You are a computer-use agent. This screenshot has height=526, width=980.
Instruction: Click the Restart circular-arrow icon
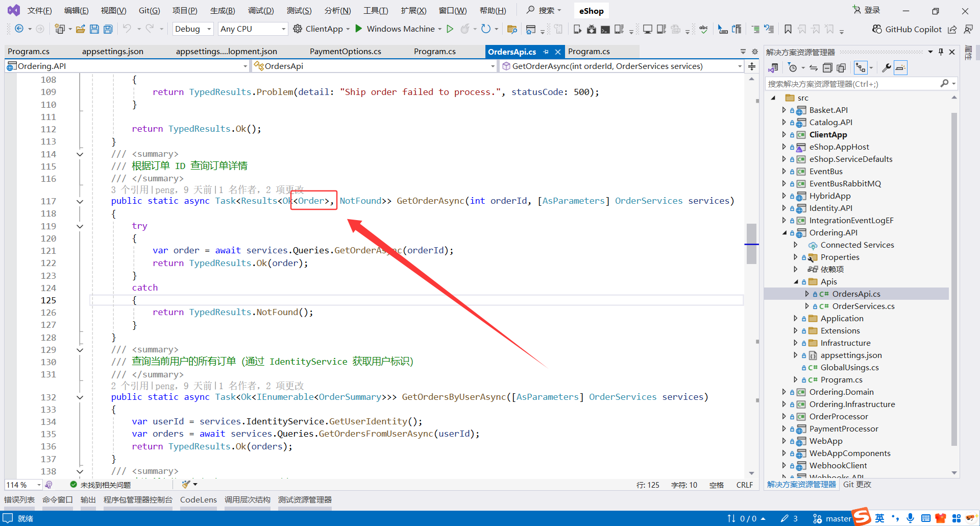(486, 29)
